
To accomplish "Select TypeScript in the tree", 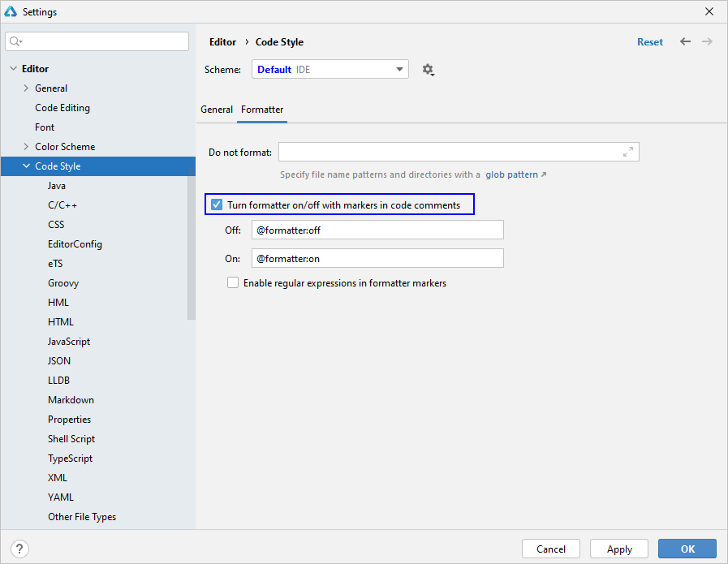I will 70,459.
